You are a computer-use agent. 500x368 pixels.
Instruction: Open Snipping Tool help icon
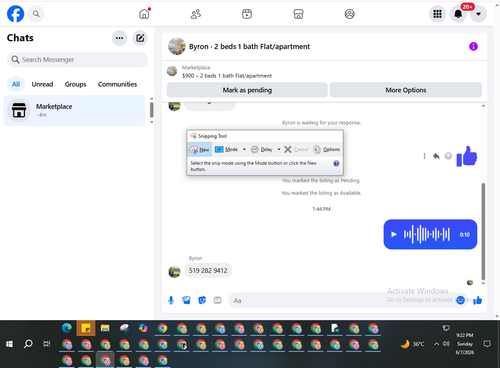click(336, 163)
